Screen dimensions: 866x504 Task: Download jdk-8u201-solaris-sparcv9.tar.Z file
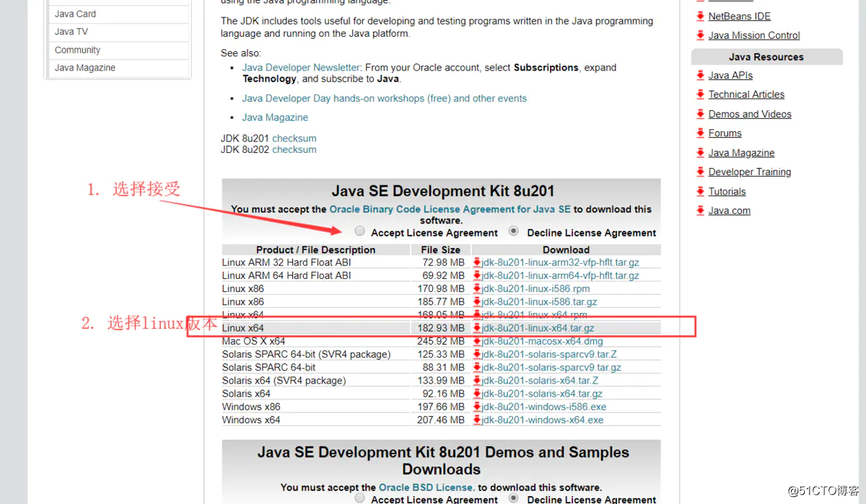(x=550, y=354)
